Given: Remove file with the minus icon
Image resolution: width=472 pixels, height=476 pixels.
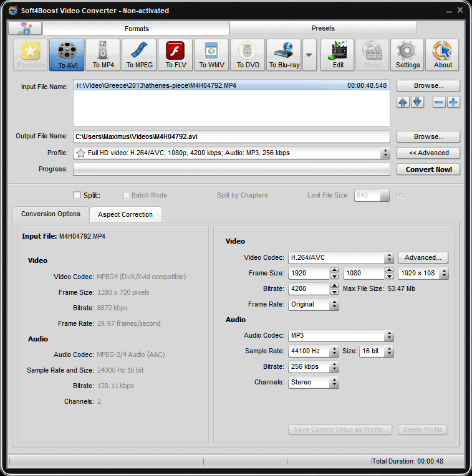Looking at the screenshot, I should pos(439,102).
